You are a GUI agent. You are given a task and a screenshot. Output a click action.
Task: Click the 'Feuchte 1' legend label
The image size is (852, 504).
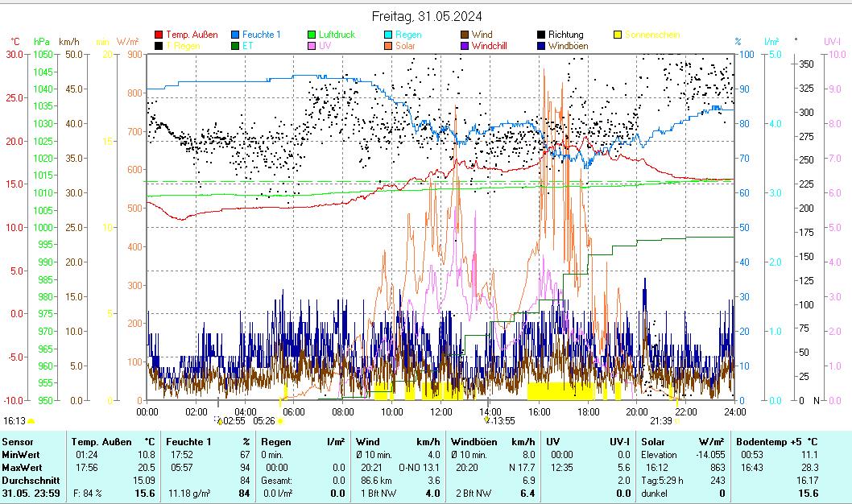[262, 35]
